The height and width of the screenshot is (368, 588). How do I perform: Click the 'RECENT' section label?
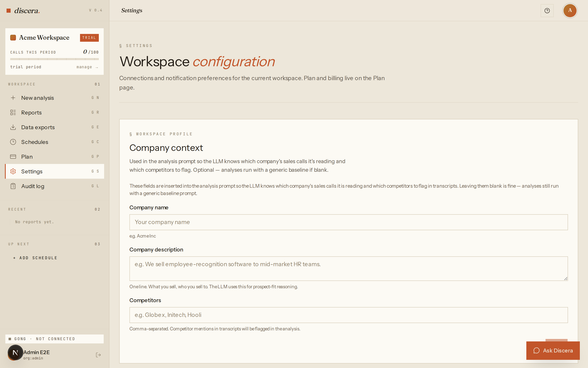(x=17, y=209)
